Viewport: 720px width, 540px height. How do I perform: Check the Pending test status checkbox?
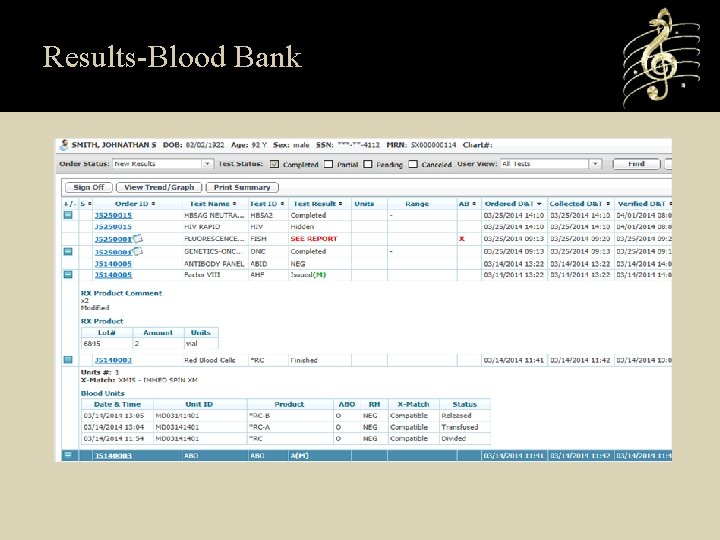(x=368, y=164)
